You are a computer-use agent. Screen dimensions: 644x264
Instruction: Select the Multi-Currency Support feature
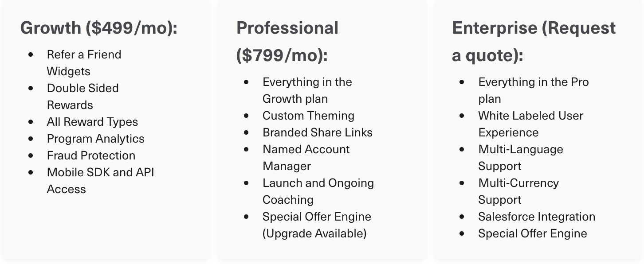pos(518,191)
